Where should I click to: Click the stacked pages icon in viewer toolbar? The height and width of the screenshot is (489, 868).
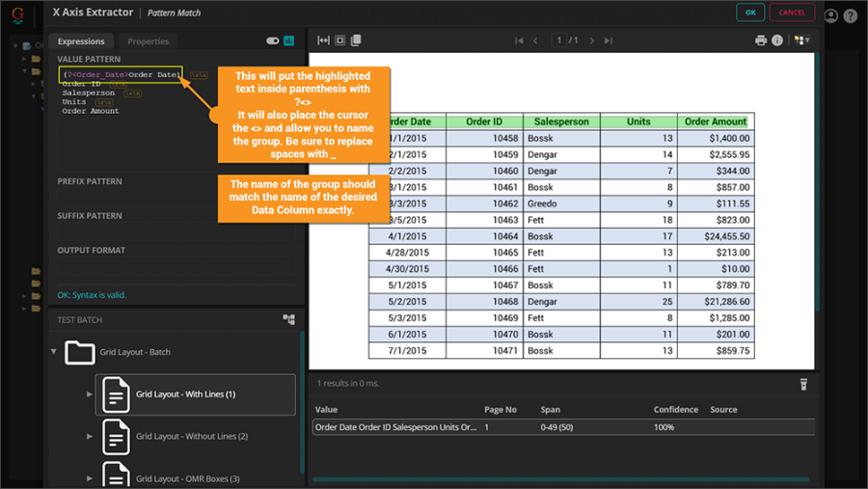pos(356,41)
